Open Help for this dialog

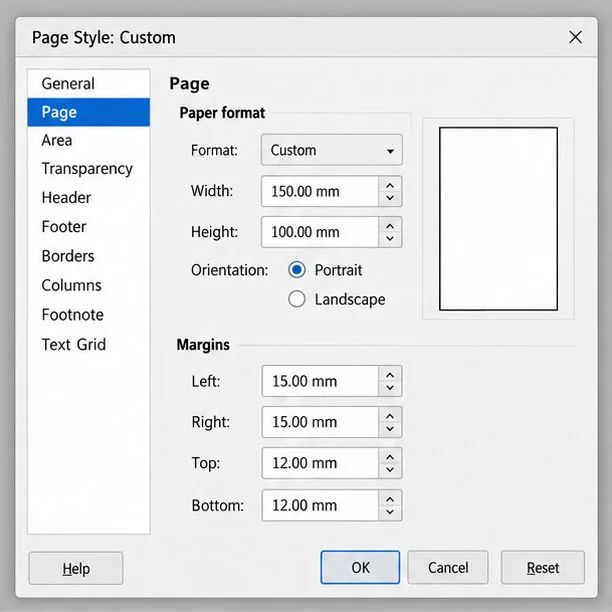tap(76, 568)
